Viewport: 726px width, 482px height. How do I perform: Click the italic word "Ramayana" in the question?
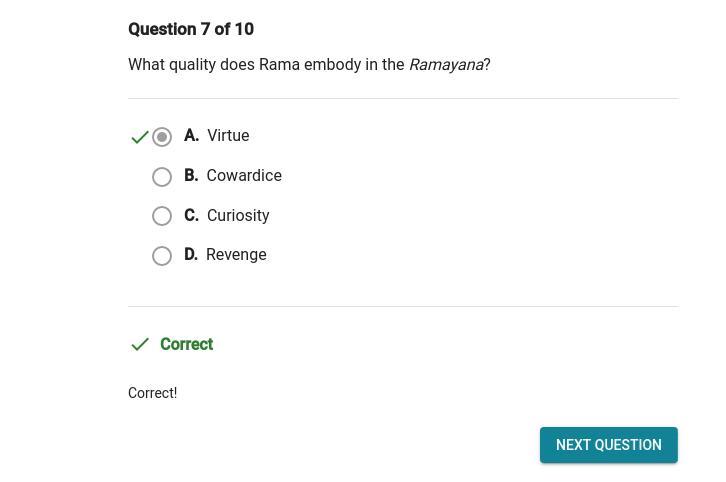(x=446, y=65)
